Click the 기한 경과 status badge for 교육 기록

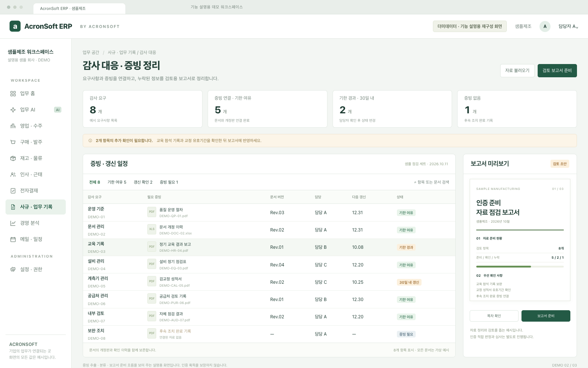tap(406, 247)
